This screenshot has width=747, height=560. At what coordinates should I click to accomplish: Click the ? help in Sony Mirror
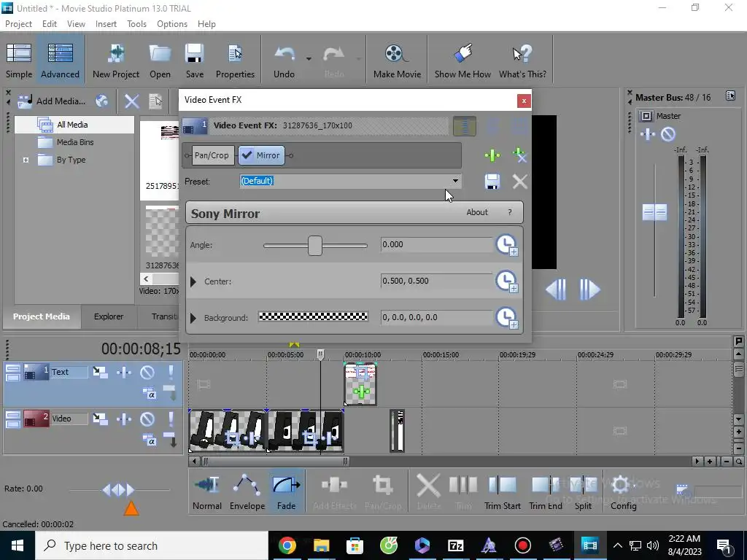click(x=510, y=212)
